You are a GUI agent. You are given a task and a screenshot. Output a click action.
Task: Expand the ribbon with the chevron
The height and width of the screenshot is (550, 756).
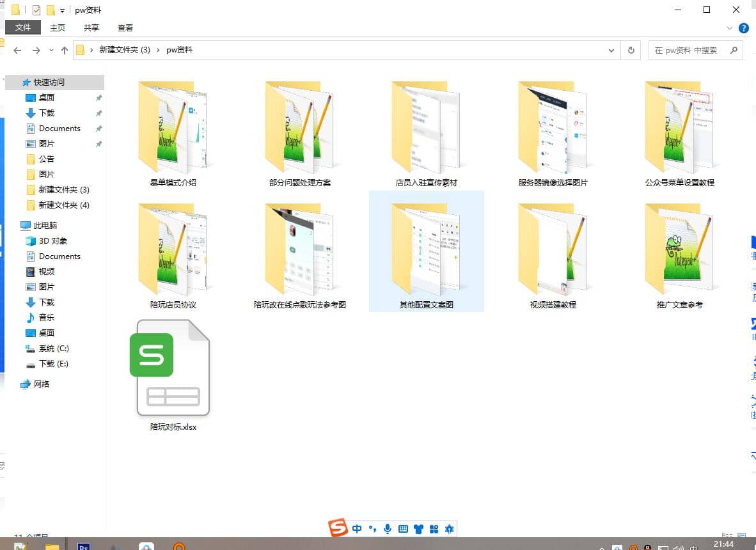point(730,28)
